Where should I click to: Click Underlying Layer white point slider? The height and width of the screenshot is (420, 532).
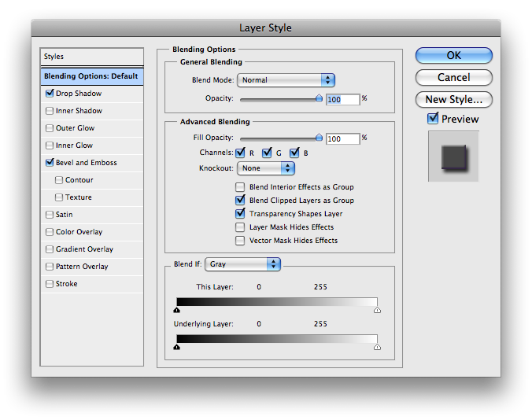pyautogui.click(x=377, y=347)
